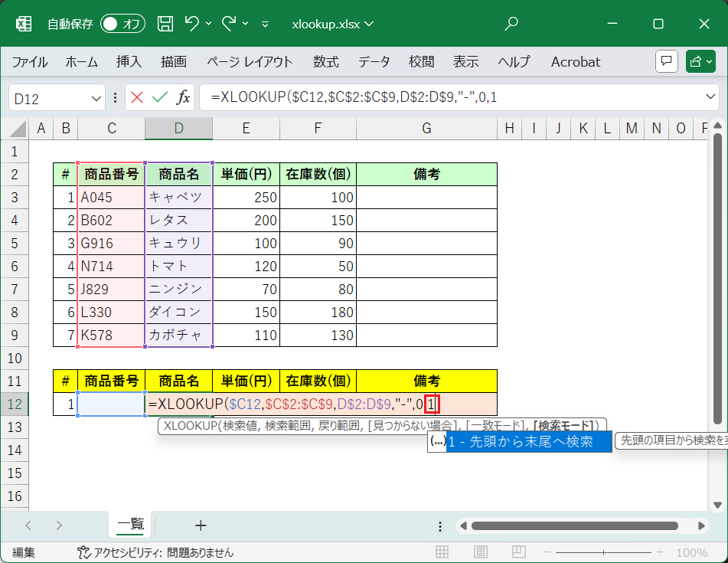Open Insert Function dialog via fx icon

pyautogui.click(x=183, y=97)
